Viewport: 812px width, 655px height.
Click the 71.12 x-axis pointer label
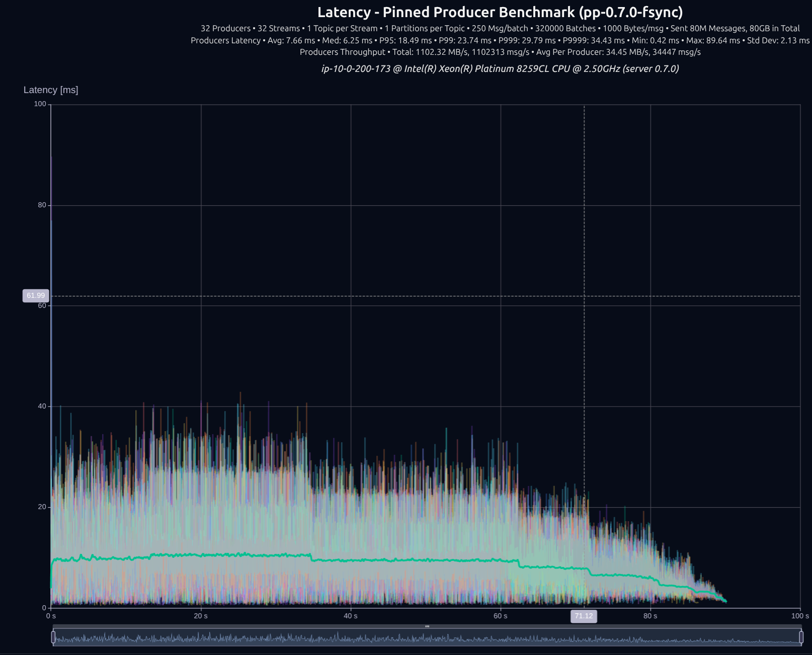point(584,616)
